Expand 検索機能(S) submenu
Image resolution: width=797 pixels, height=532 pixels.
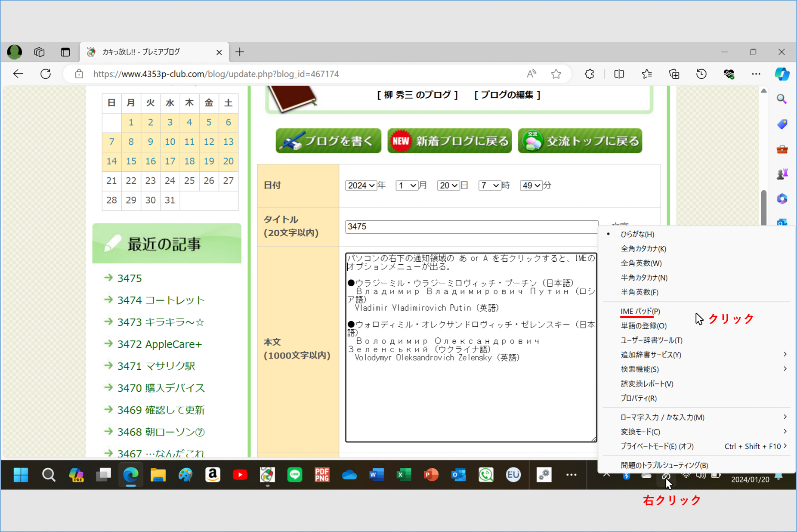[696, 369]
